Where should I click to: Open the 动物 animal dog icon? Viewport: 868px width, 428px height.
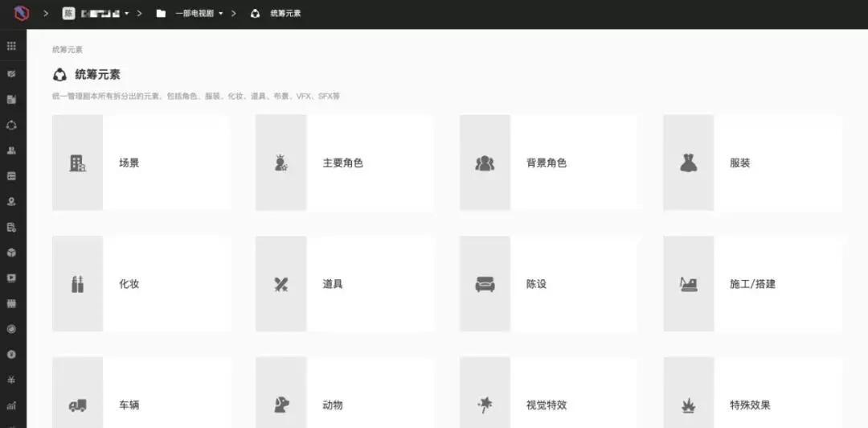coord(281,405)
